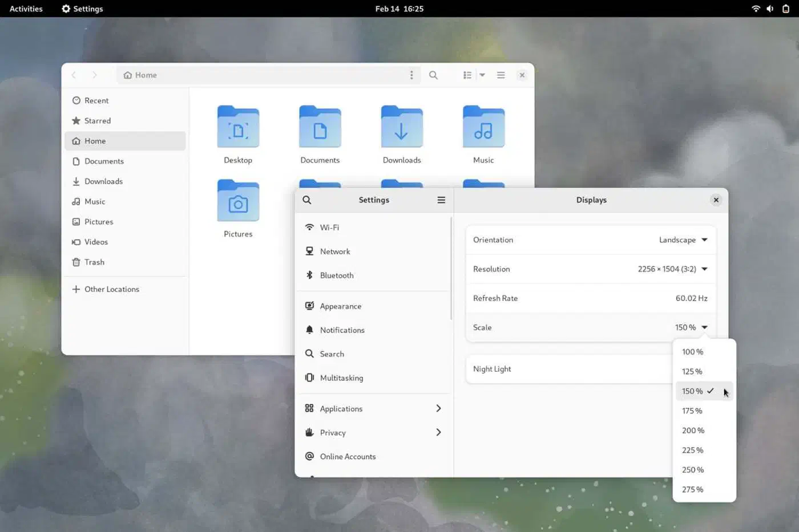Open the Settings app menu in top bar
This screenshot has height=532, width=799.
click(x=82, y=9)
